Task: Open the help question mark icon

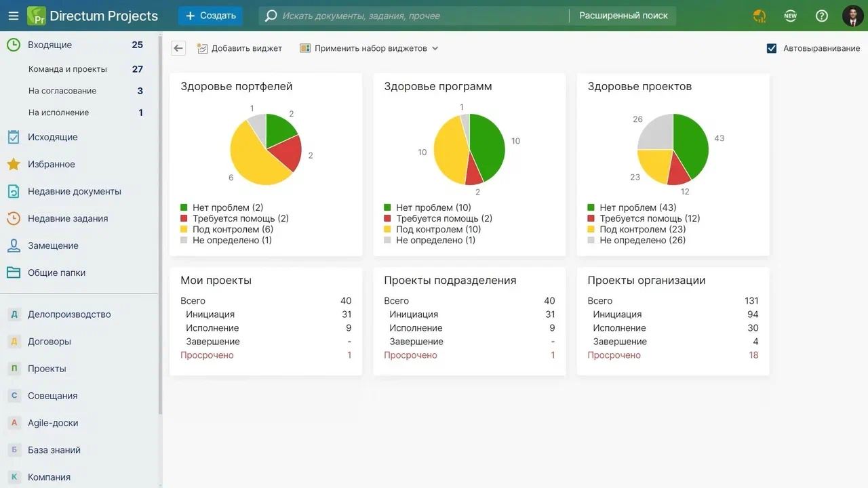Action: (x=822, y=16)
